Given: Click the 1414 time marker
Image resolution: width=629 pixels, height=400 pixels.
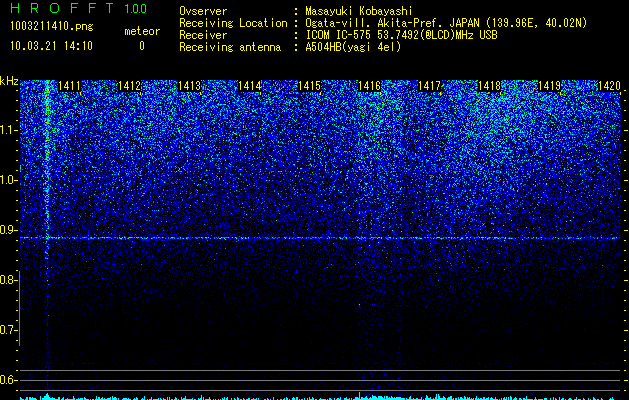Looking at the screenshot, I should (x=250, y=86).
